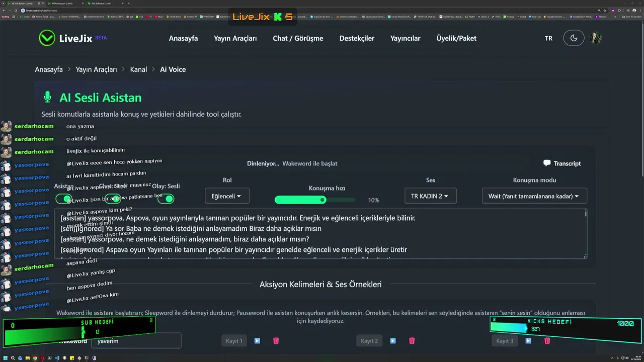The width and height of the screenshot is (644, 362).
Task: Open the Yayıncılar menu
Action: (405, 38)
